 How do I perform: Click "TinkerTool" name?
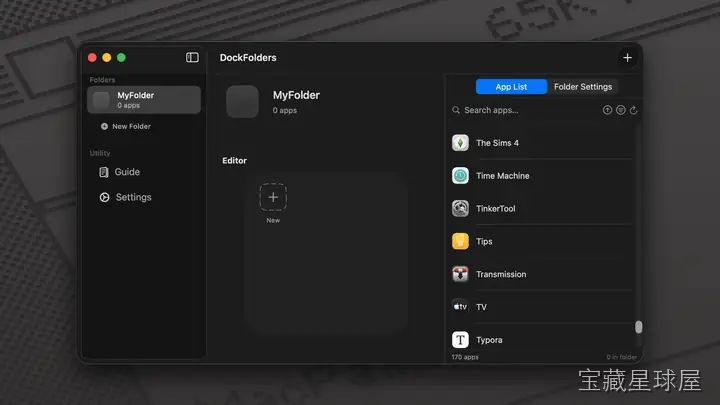tap(495, 208)
